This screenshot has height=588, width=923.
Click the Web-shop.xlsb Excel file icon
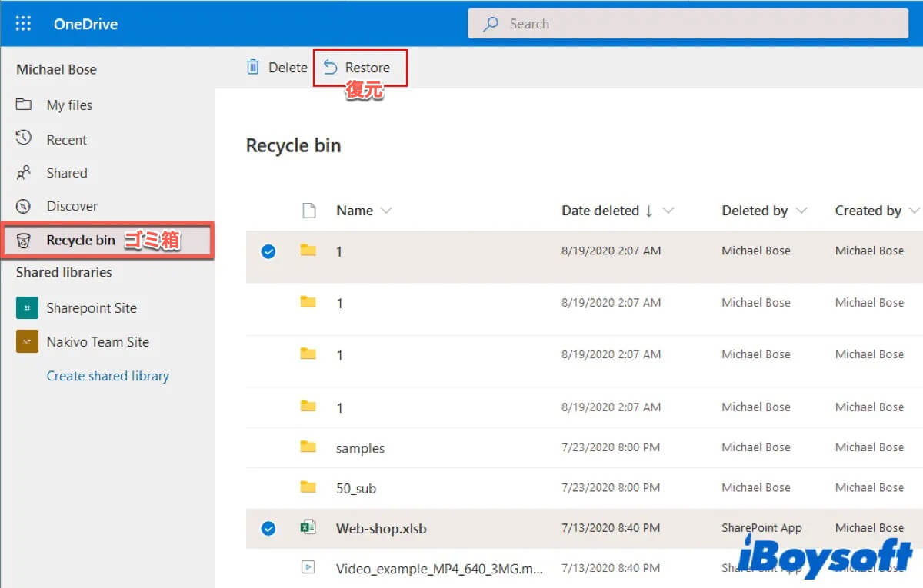308,527
